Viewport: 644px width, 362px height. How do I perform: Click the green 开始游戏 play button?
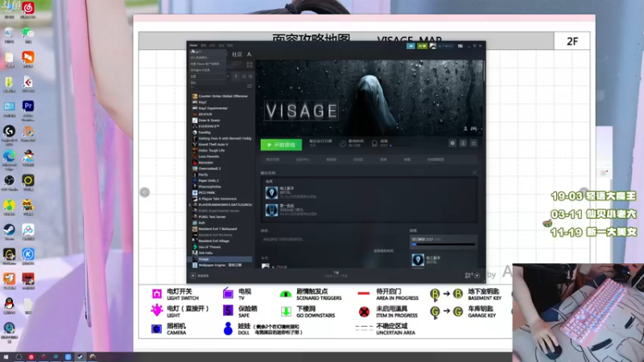(x=281, y=145)
